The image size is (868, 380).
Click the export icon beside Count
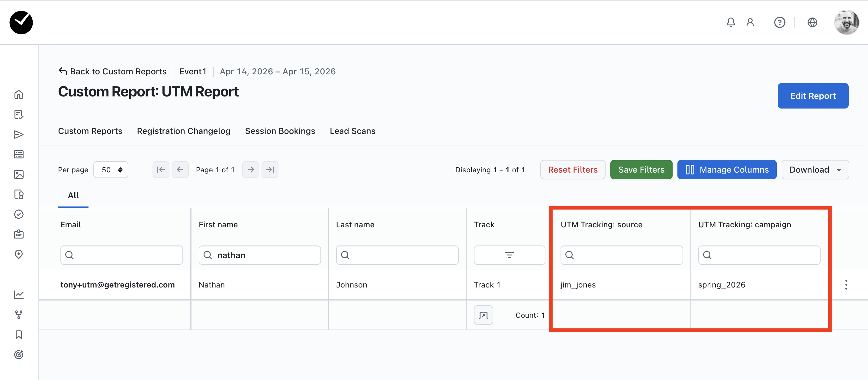(x=483, y=315)
